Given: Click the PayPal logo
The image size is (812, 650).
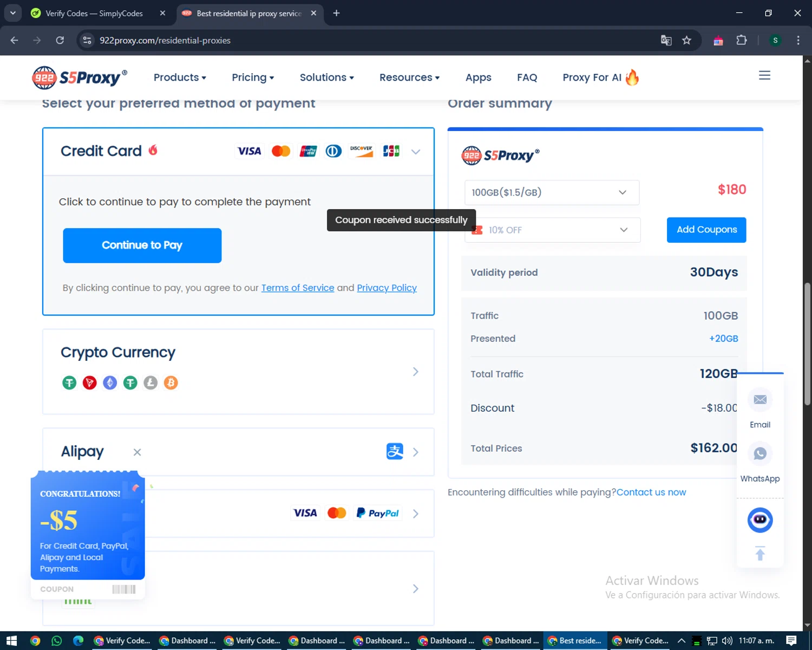Looking at the screenshot, I should pyautogui.click(x=377, y=513).
